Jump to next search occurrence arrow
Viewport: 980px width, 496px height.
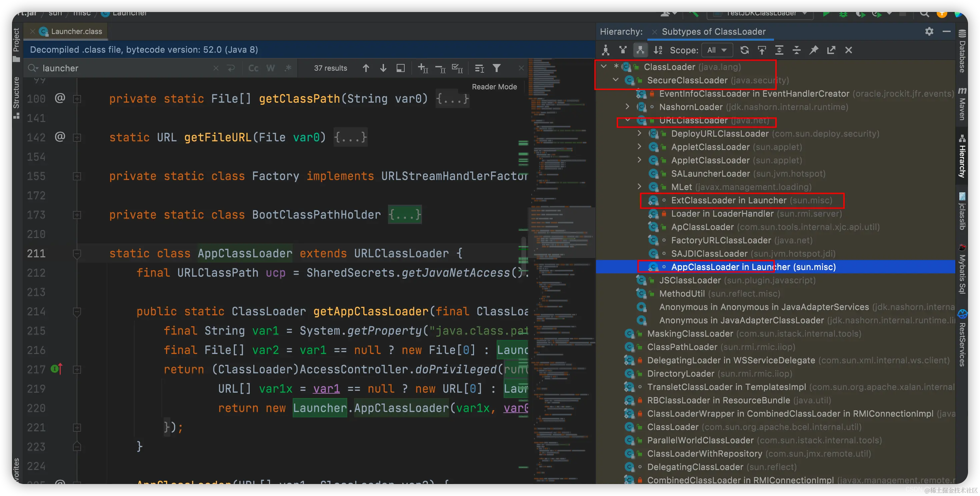click(x=383, y=68)
